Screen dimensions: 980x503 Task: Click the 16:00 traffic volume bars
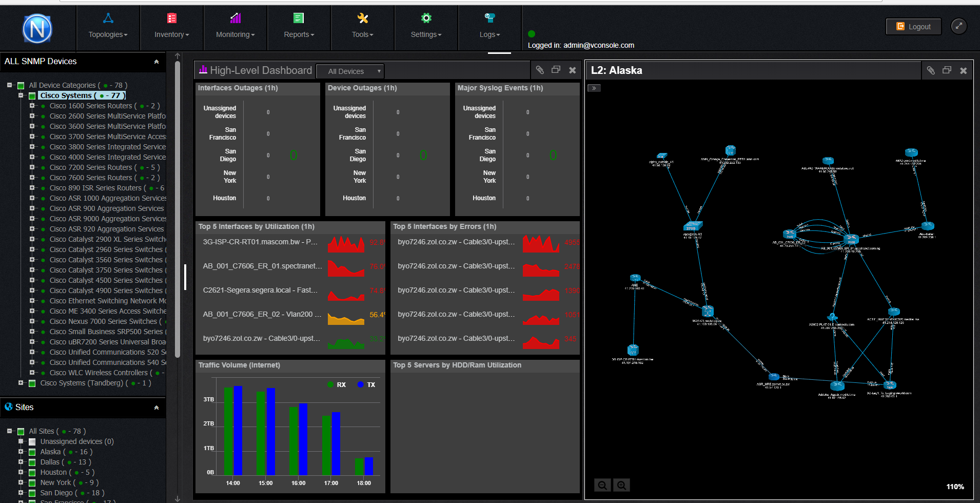298,439
